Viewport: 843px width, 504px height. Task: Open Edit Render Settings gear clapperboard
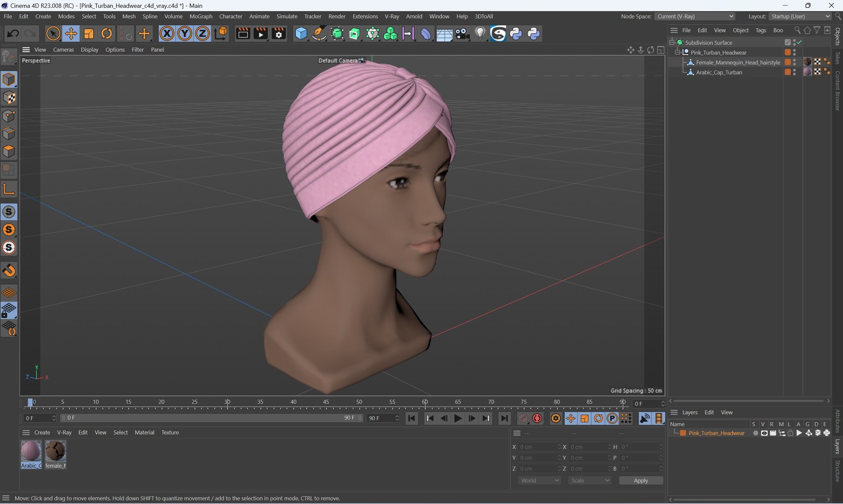coord(279,34)
